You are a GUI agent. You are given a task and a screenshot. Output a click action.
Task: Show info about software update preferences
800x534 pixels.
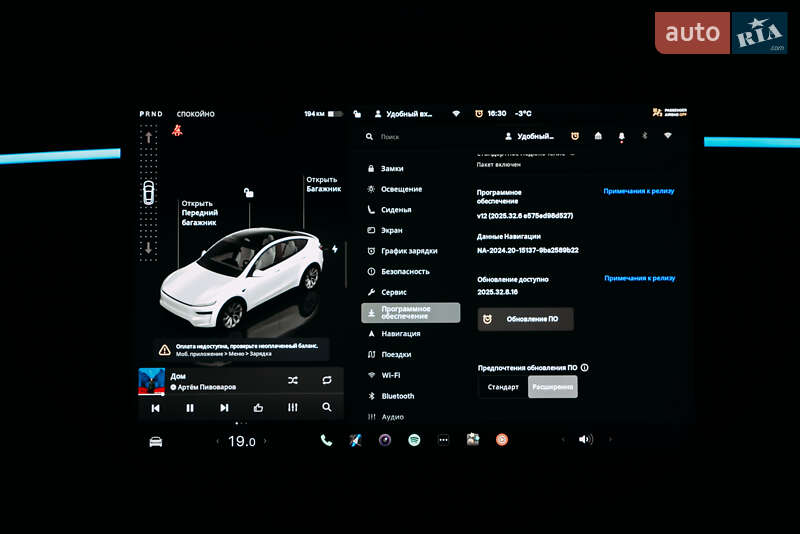(x=585, y=367)
